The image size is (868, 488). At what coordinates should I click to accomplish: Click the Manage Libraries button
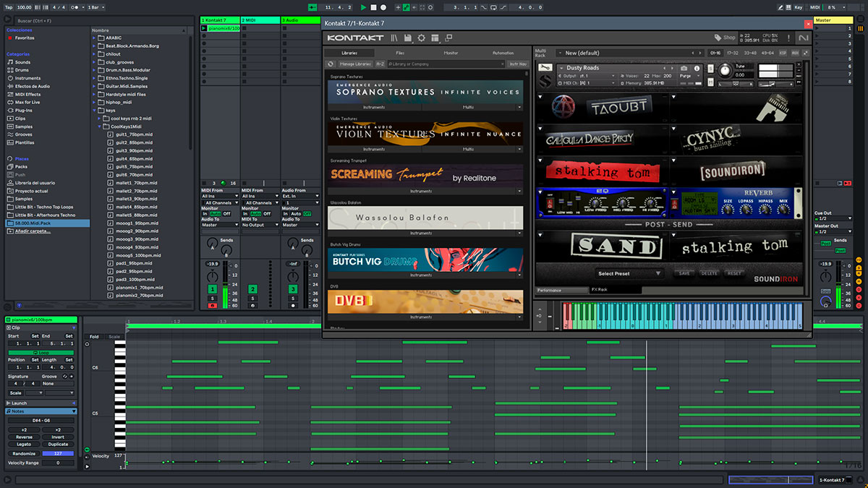[354, 64]
